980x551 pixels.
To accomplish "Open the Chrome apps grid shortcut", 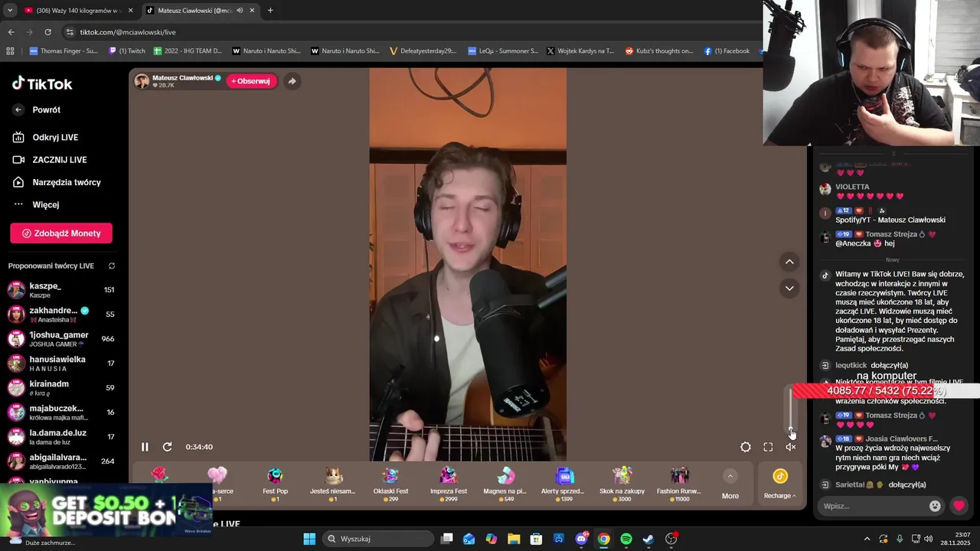I will (x=10, y=51).
